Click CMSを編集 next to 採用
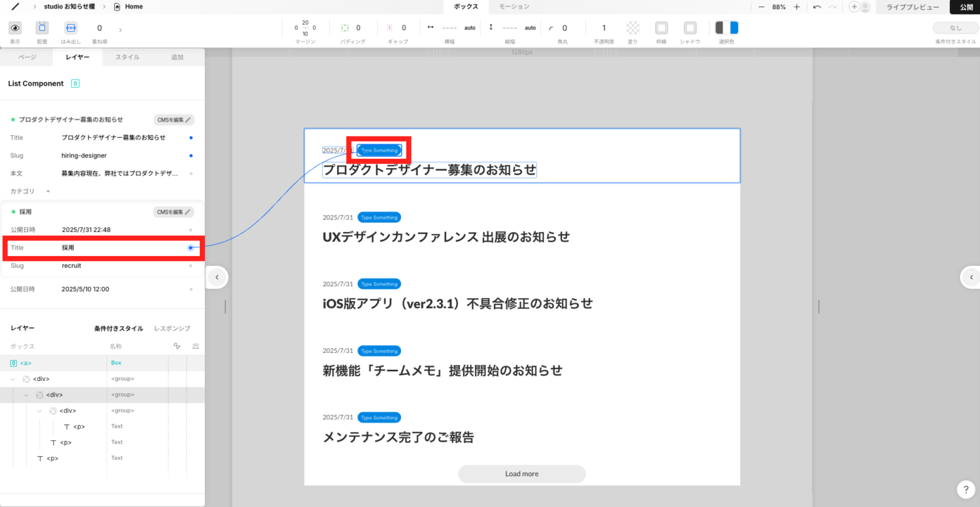980x507 pixels. pos(173,212)
